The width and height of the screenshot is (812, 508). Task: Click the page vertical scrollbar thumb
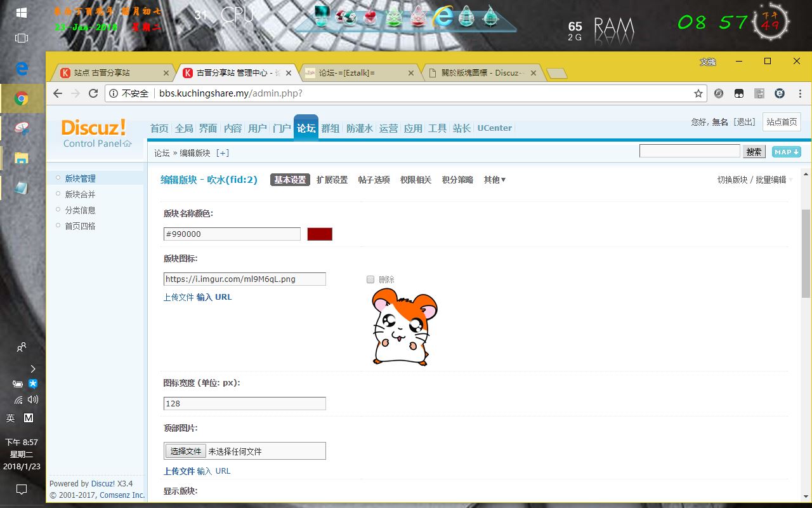tap(806, 253)
